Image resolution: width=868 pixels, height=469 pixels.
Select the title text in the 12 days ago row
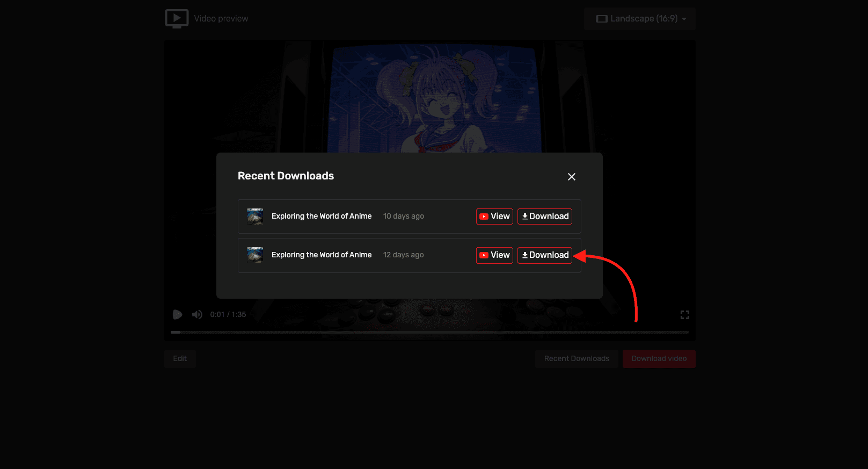322,255
